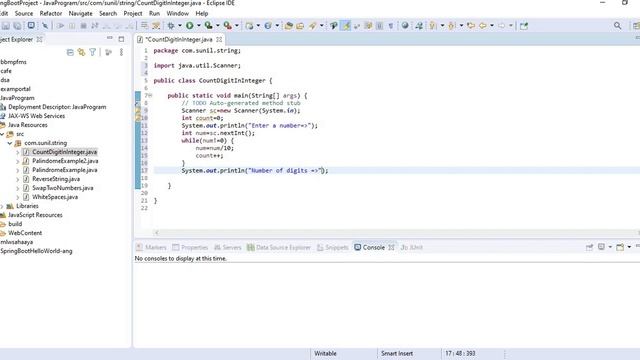Close the Console view tab
640x360 pixels.
pos(391,247)
